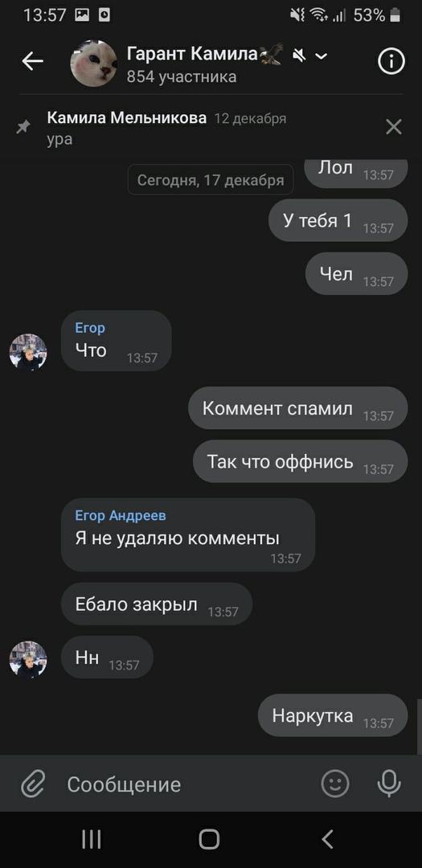Select the "Наркутка" message bubble

333,715
